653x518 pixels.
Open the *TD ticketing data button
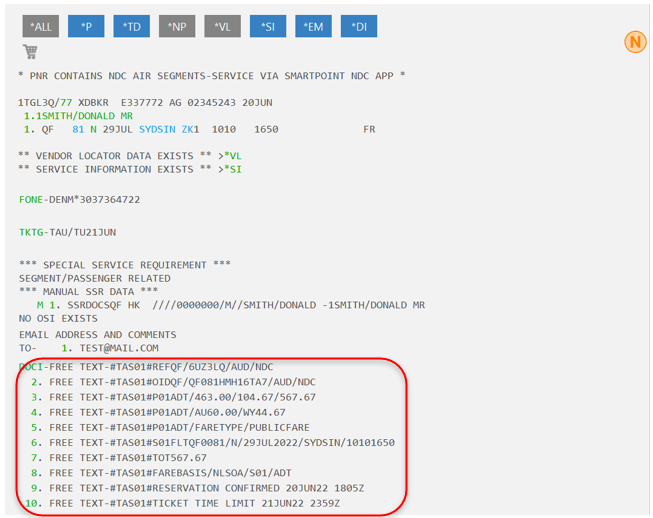(x=131, y=26)
